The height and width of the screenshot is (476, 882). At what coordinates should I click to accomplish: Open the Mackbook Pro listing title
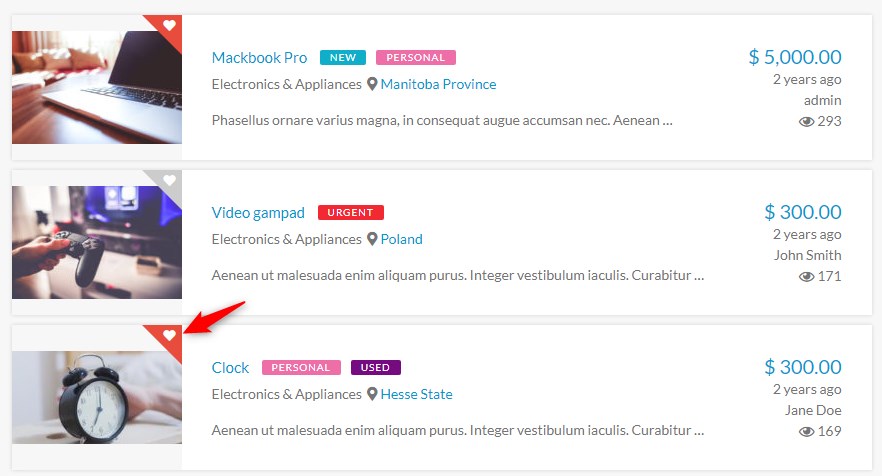(x=259, y=57)
